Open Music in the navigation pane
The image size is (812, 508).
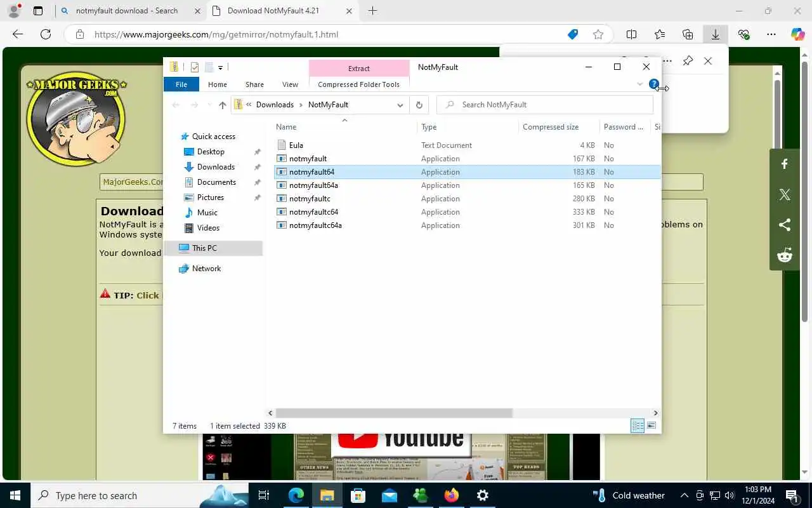(x=207, y=213)
